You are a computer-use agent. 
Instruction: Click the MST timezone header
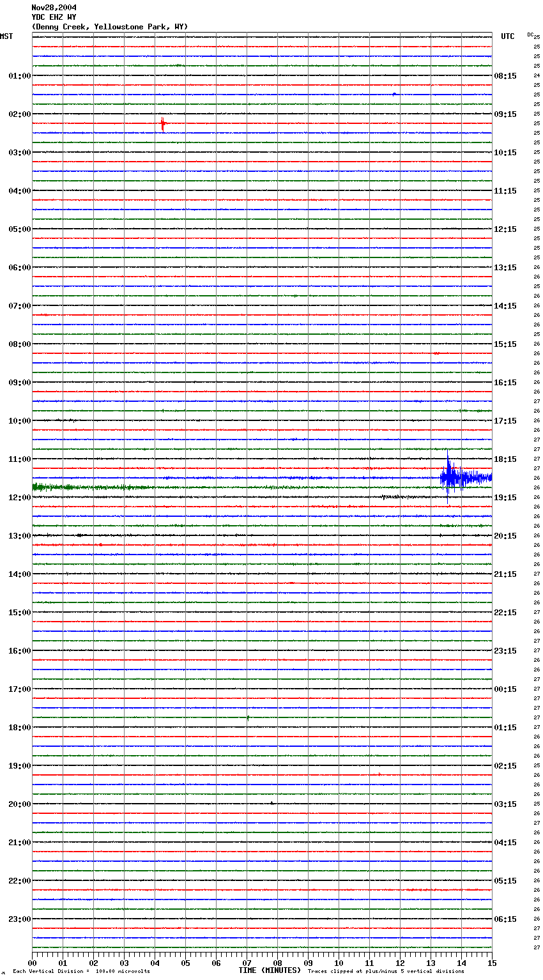[x=6, y=36]
